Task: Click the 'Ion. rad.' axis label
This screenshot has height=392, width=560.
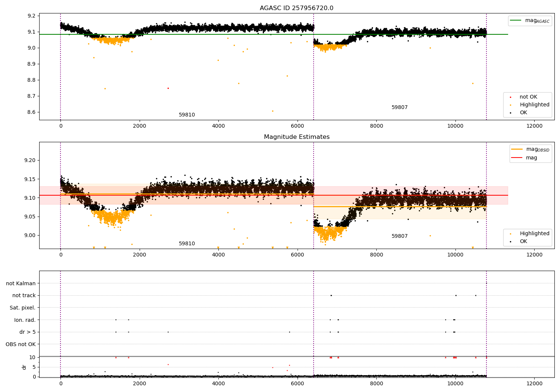Action: tap(25, 320)
